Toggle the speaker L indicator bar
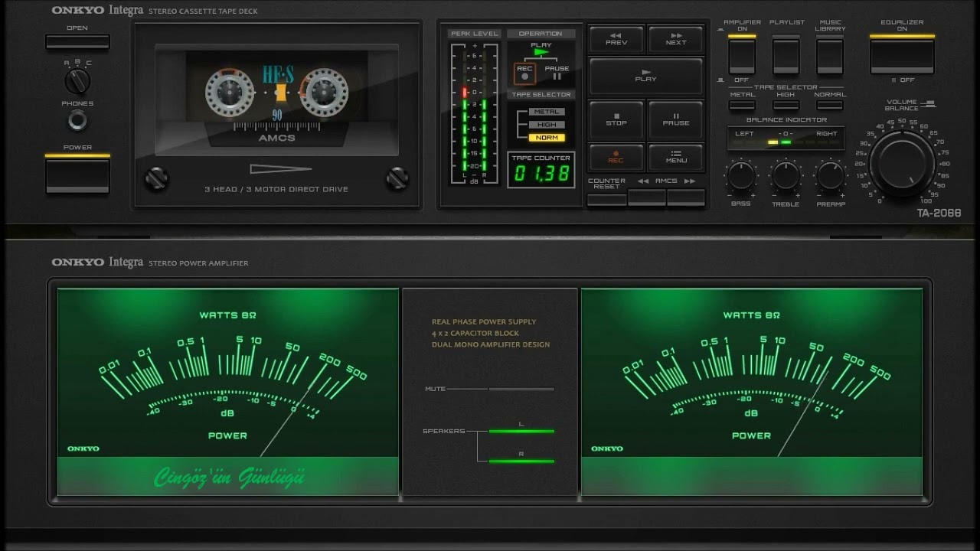Screen dimensions: 980x551 [x=521, y=431]
